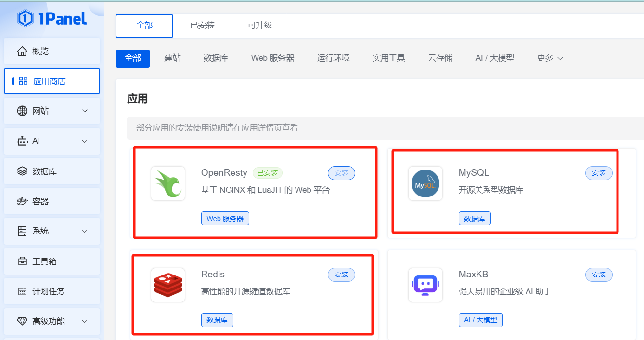Click the 数据库 tag on MySQL card
Image resolution: width=644 pixels, height=340 pixels.
click(475, 219)
